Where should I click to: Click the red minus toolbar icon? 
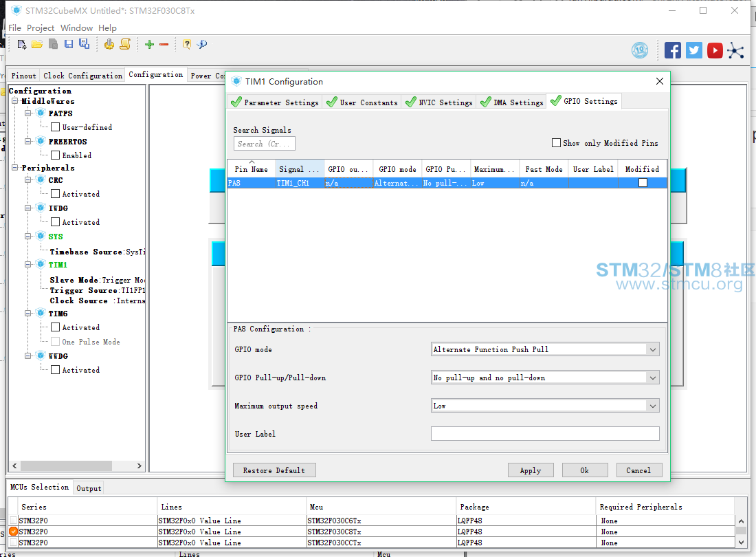(164, 45)
